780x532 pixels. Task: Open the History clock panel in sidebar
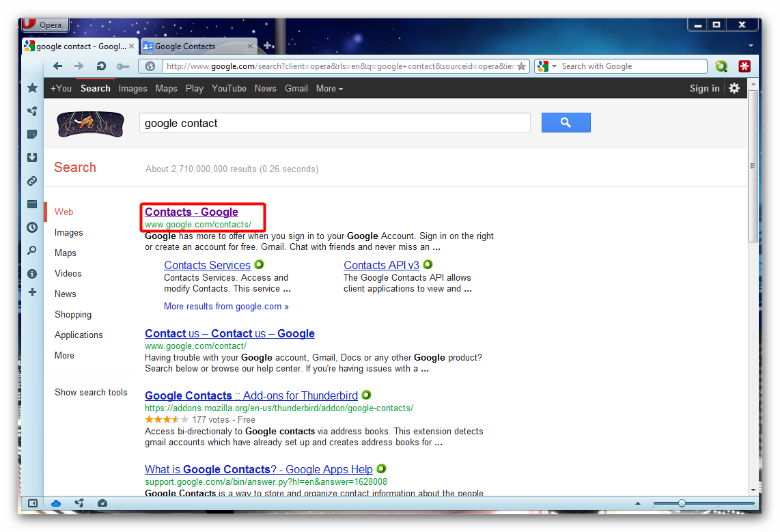pos(32,227)
